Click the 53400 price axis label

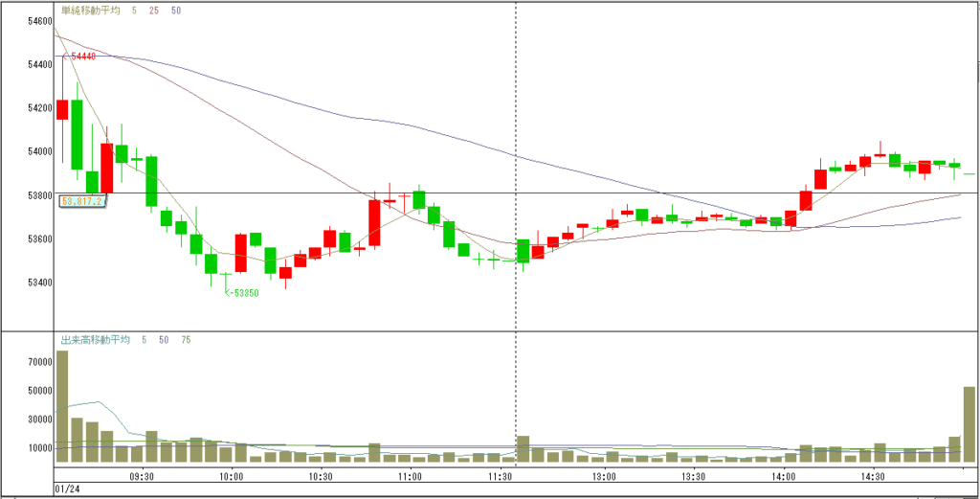click(x=40, y=282)
